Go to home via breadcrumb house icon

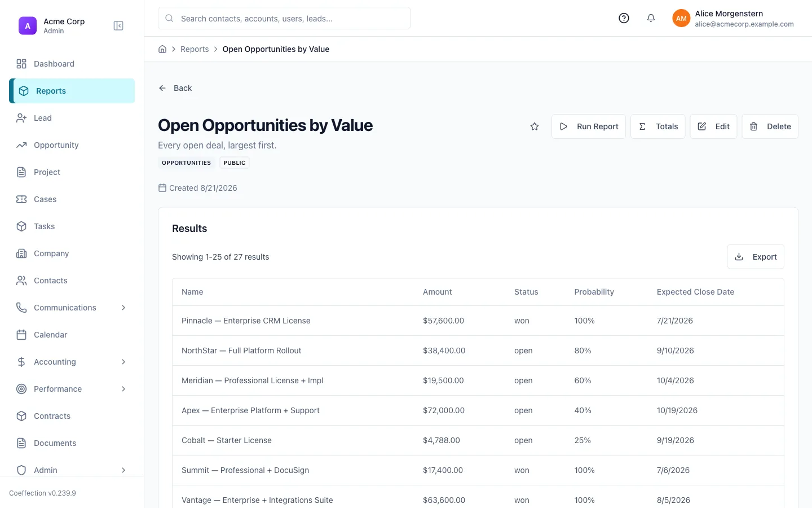tap(162, 49)
